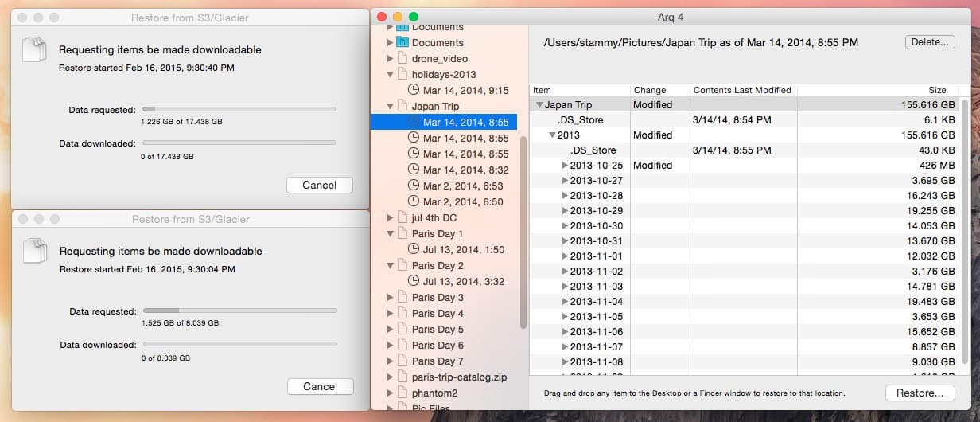Viewport: 980px width, 422px height.
Task: Click the clock icon beside Mar 14, 2014, 8:32
Action: click(413, 170)
